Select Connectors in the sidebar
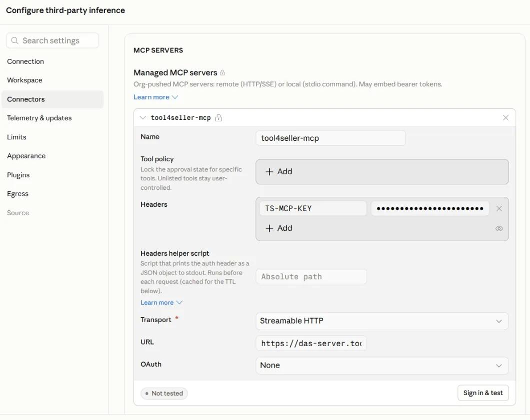The image size is (530, 420). tap(52, 99)
